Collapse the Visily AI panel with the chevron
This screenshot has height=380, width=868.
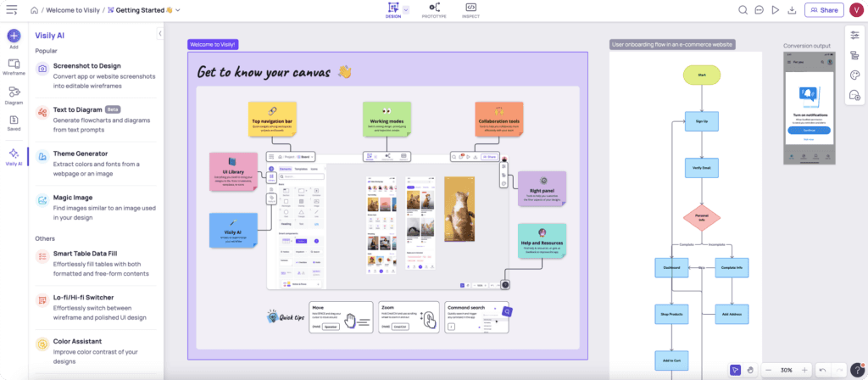pyautogui.click(x=160, y=33)
